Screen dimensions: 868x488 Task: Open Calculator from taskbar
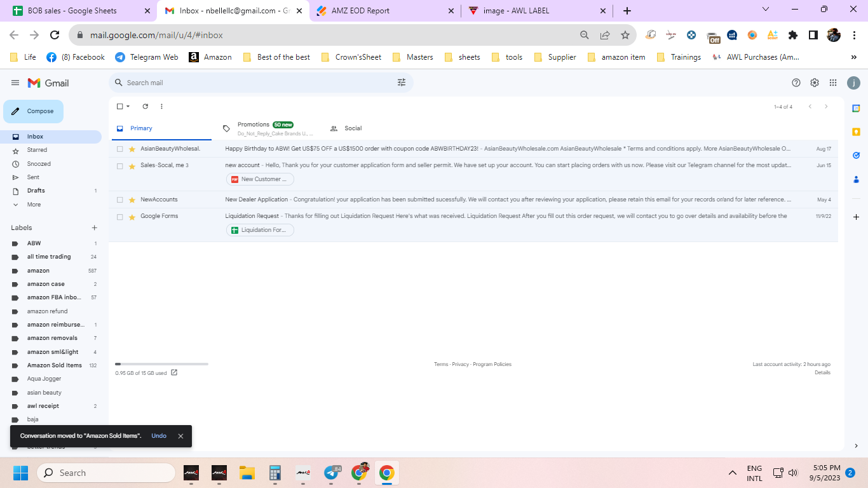click(275, 473)
